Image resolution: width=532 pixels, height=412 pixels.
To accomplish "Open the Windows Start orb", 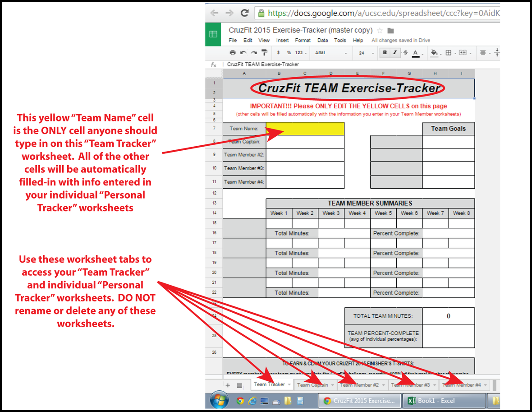I will (x=219, y=400).
